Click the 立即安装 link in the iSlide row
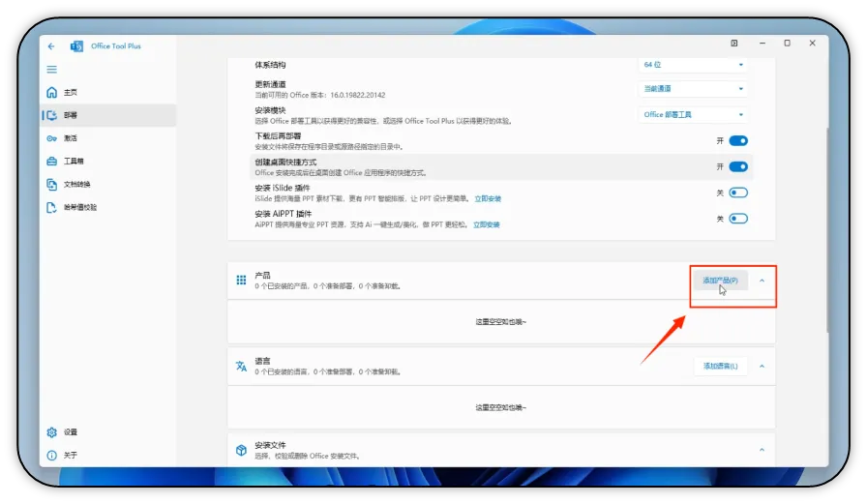 tap(488, 199)
